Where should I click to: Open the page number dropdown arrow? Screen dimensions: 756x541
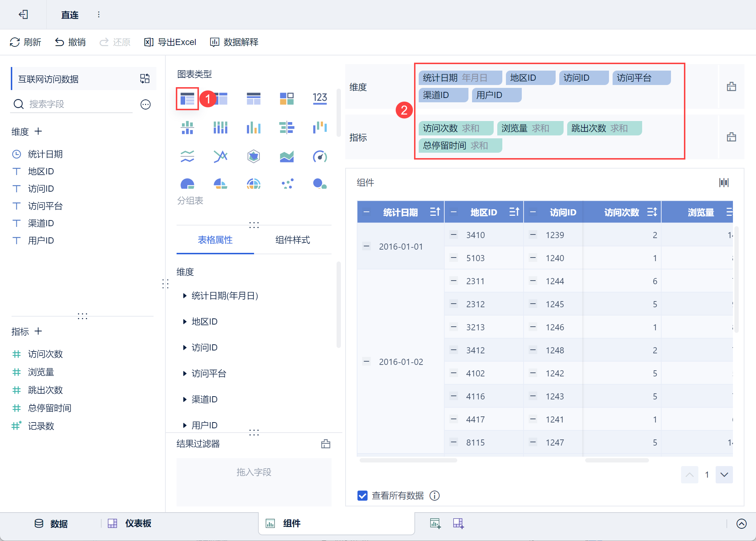[724, 475]
